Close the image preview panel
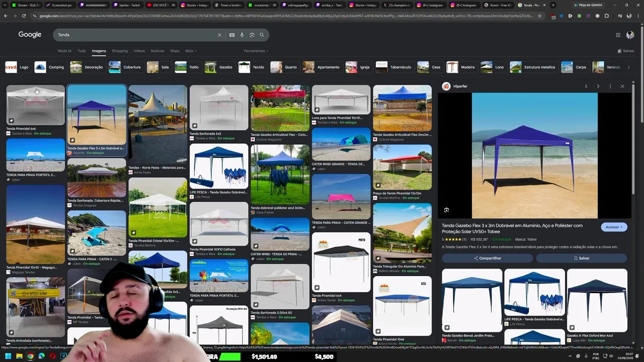The height and width of the screenshot is (362, 644). point(622,86)
